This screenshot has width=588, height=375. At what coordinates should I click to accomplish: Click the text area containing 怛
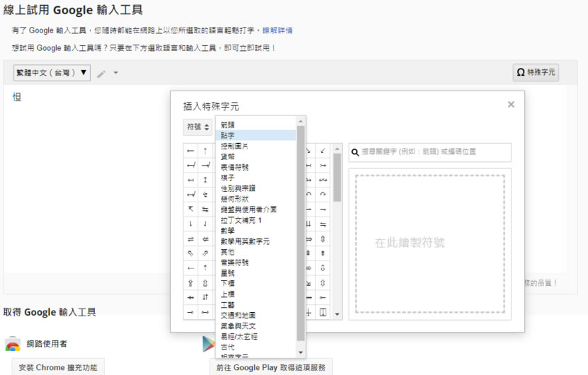[86, 179]
